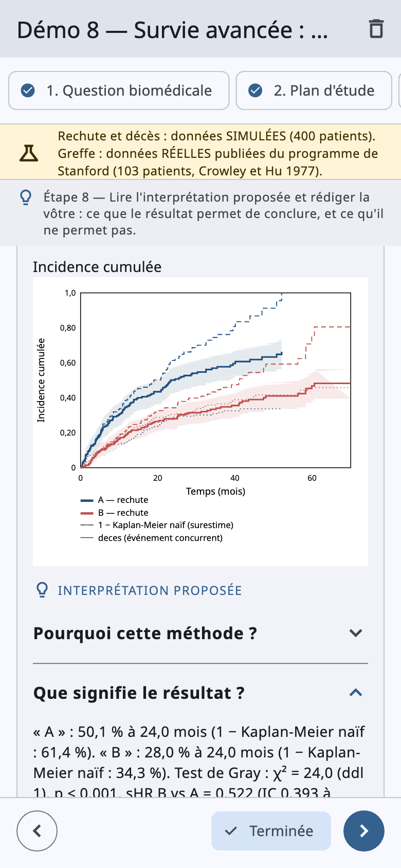Delete the demo with the trash icon
The width and height of the screenshot is (401, 868).
click(376, 29)
